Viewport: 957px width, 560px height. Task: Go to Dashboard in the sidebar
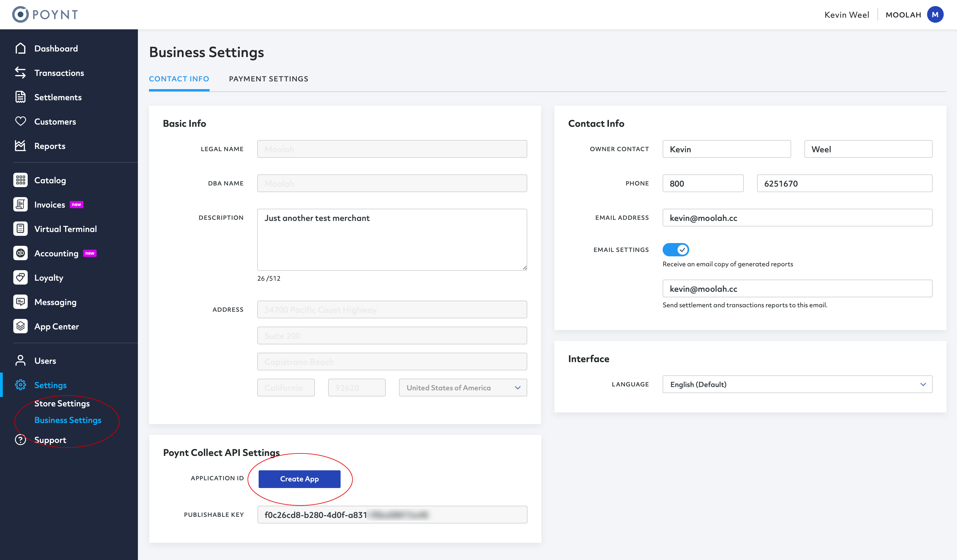point(56,48)
